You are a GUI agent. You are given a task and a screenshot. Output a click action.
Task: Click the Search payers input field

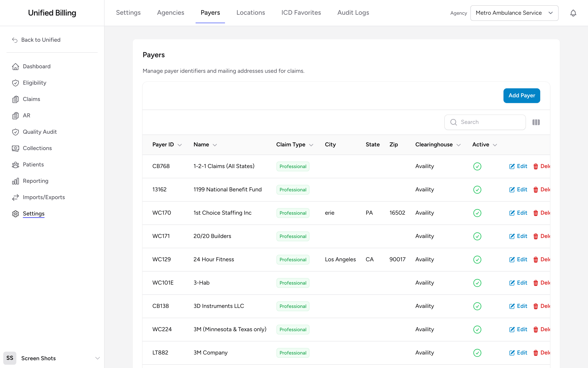485,122
